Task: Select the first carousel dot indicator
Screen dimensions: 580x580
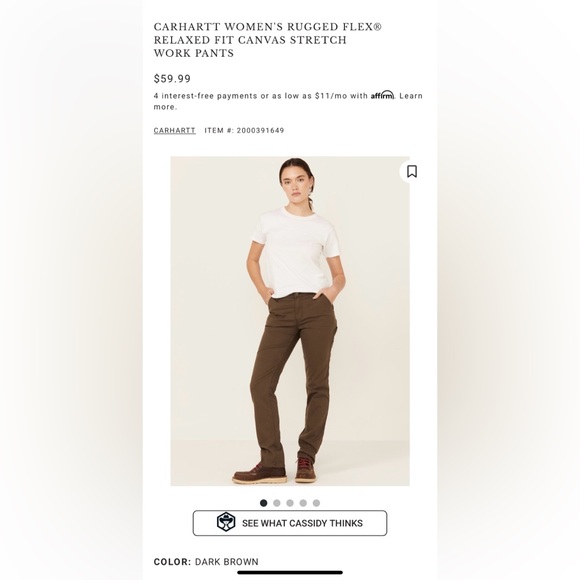Action: click(263, 503)
